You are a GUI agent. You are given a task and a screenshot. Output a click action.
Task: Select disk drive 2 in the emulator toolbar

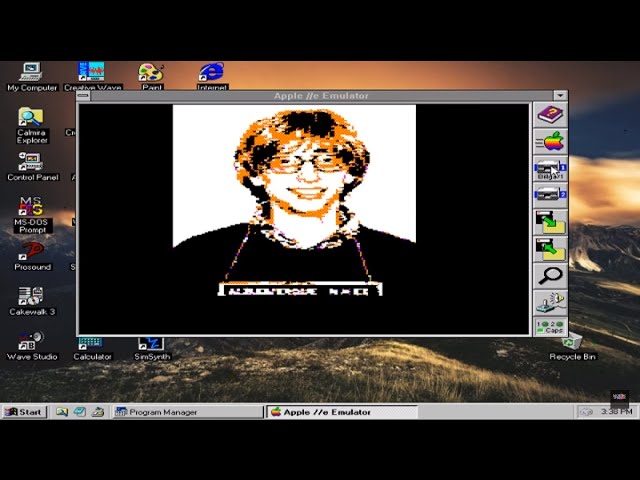tap(550, 195)
